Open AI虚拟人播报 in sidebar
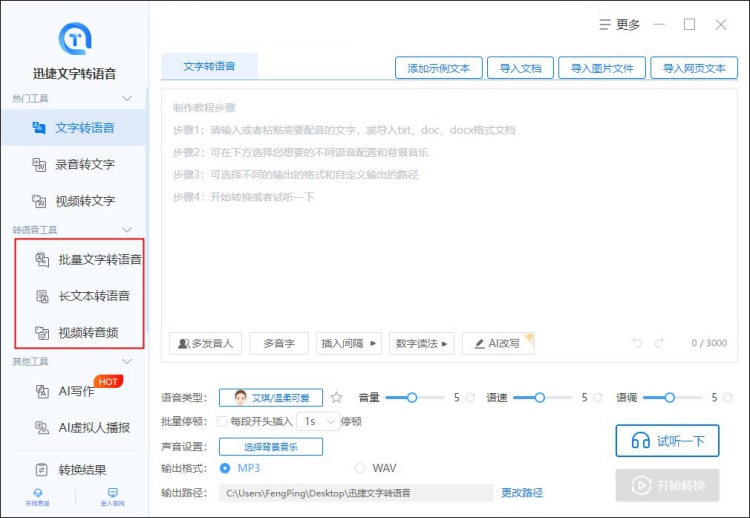The image size is (750, 518). [x=75, y=428]
